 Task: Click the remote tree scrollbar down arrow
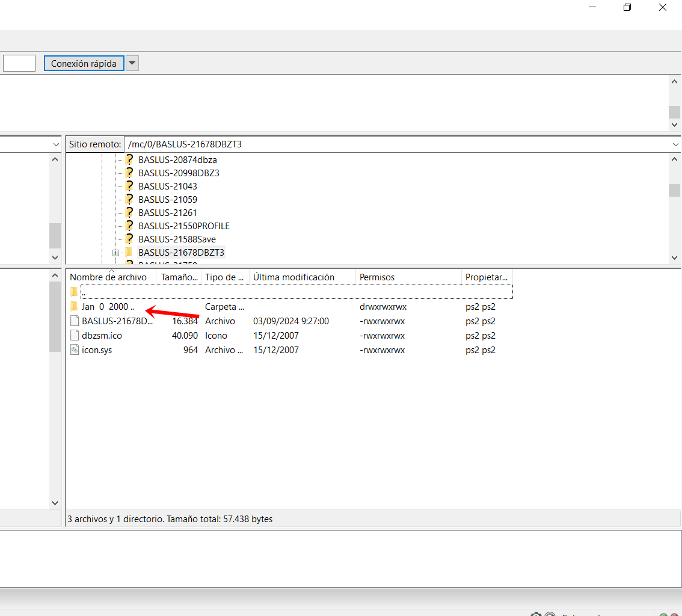click(675, 257)
